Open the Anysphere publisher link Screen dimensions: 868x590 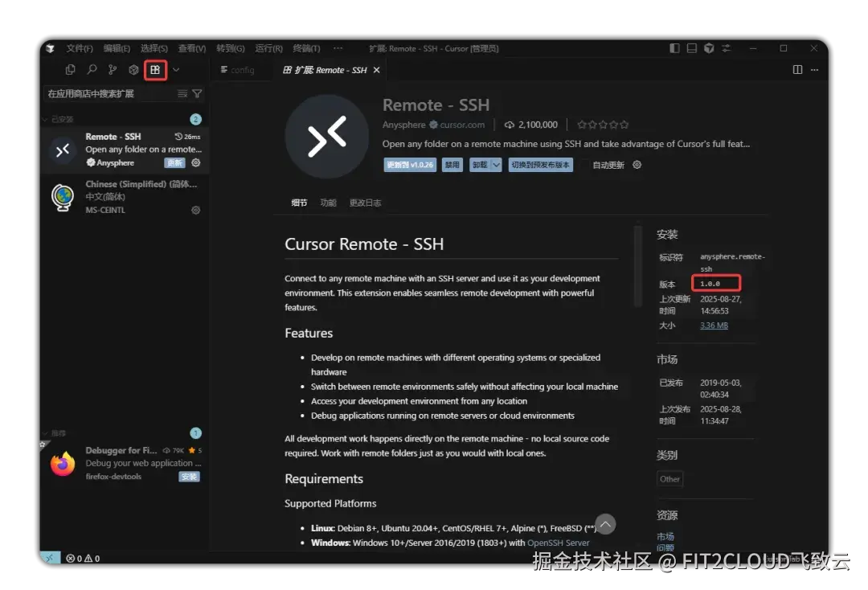click(403, 125)
